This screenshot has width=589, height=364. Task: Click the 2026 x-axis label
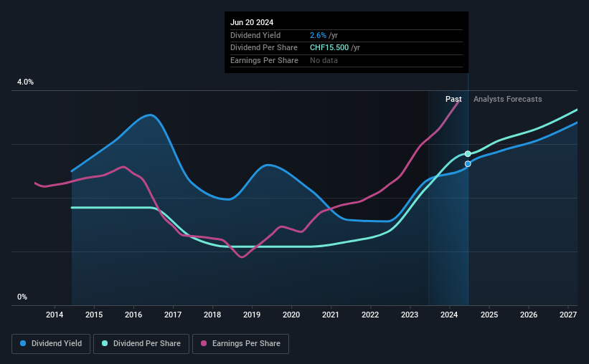point(529,315)
